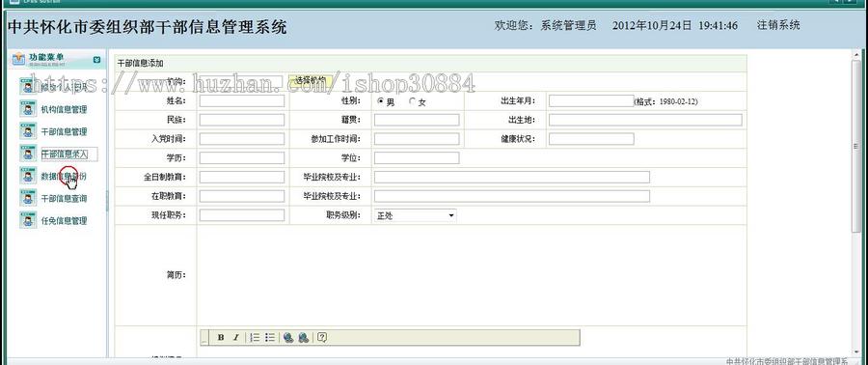868x365 pixels.
Task: Click the 2012年10月24日 date and time text
Action: point(675,25)
